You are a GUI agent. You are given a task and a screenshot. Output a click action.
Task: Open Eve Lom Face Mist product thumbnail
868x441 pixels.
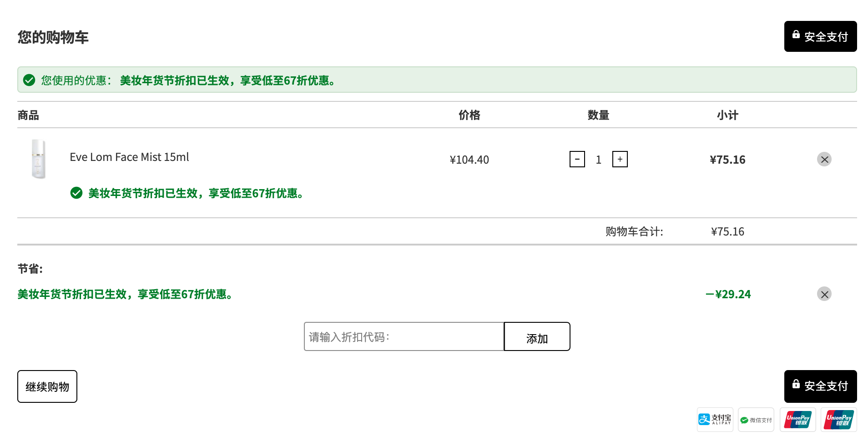tap(38, 159)
